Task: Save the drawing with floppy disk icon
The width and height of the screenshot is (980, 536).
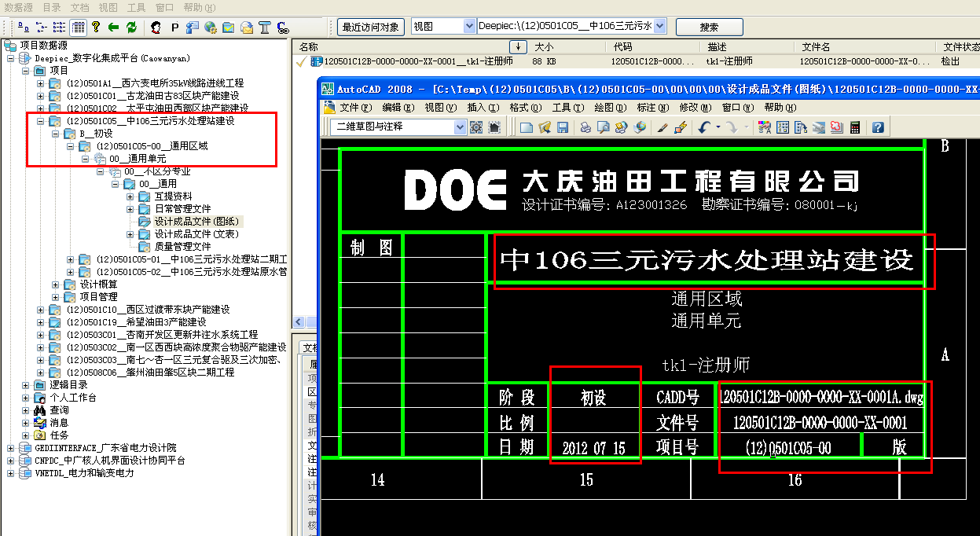Action: pyautogui.click(x=563, y=127)
